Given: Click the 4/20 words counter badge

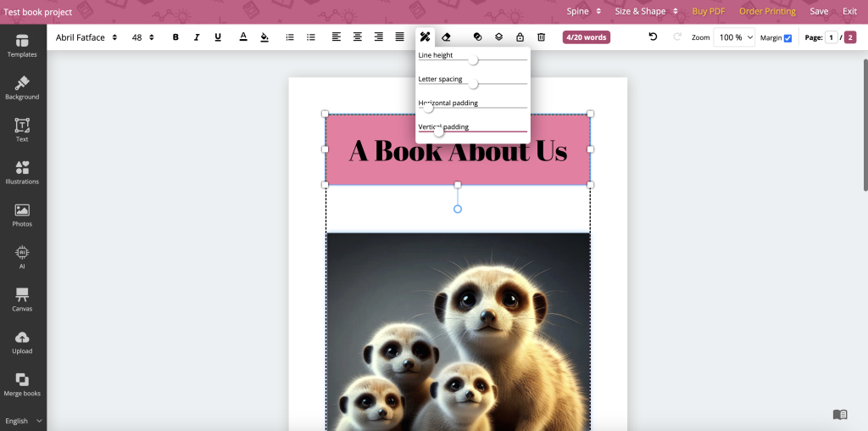Looking at the screenshot, I should (x=587, y=37).
